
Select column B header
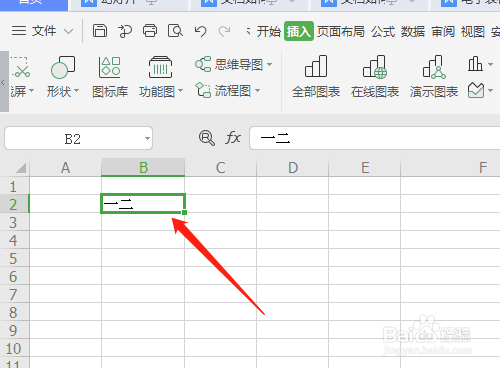tap(143, 168)
